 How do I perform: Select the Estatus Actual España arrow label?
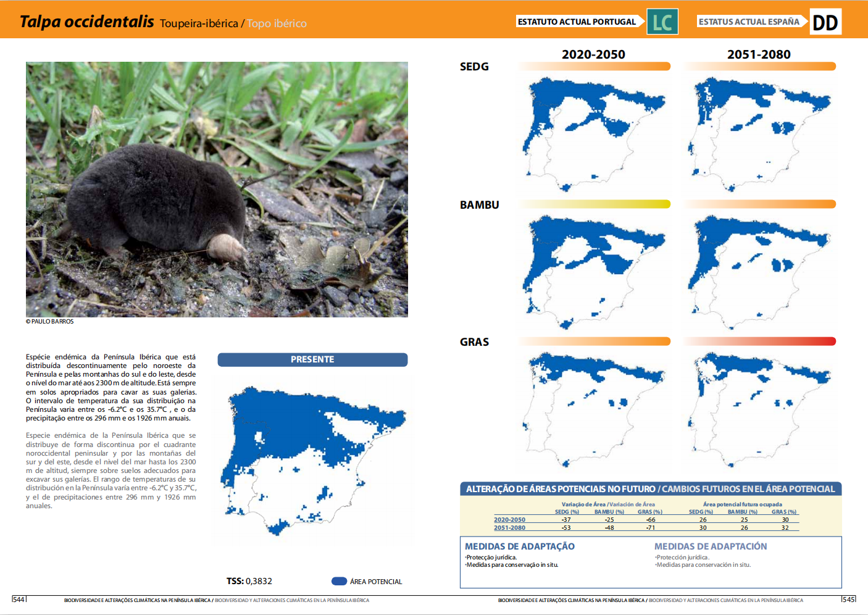(x=749, y=22)
